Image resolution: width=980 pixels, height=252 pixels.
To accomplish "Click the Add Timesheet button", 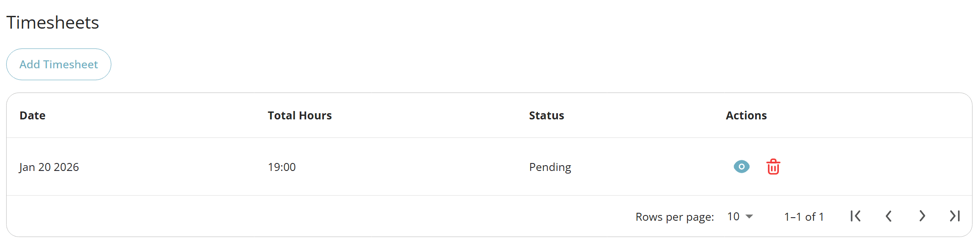I will [x=59, y=64].
